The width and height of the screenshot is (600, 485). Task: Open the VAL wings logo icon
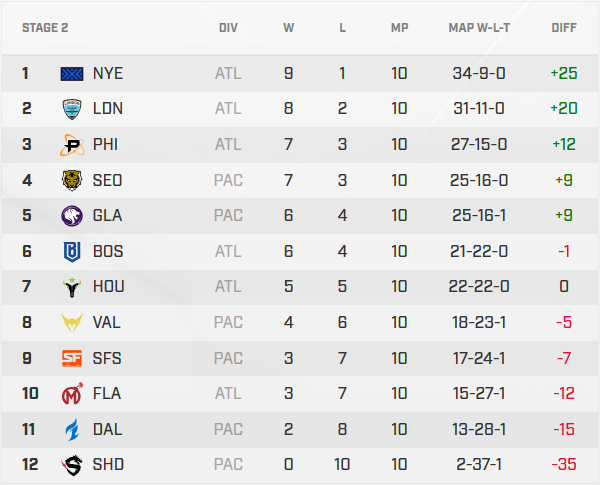click(x=73, y=322)
